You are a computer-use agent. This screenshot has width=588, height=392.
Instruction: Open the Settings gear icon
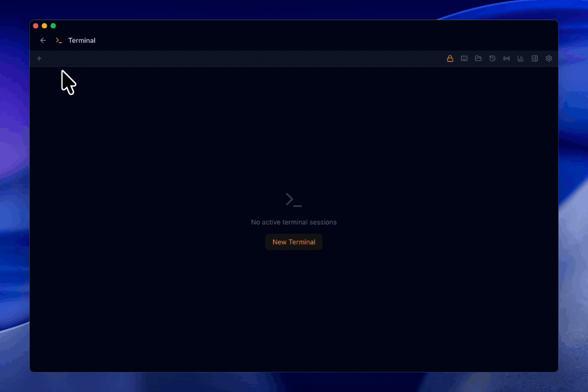point(549,58)
